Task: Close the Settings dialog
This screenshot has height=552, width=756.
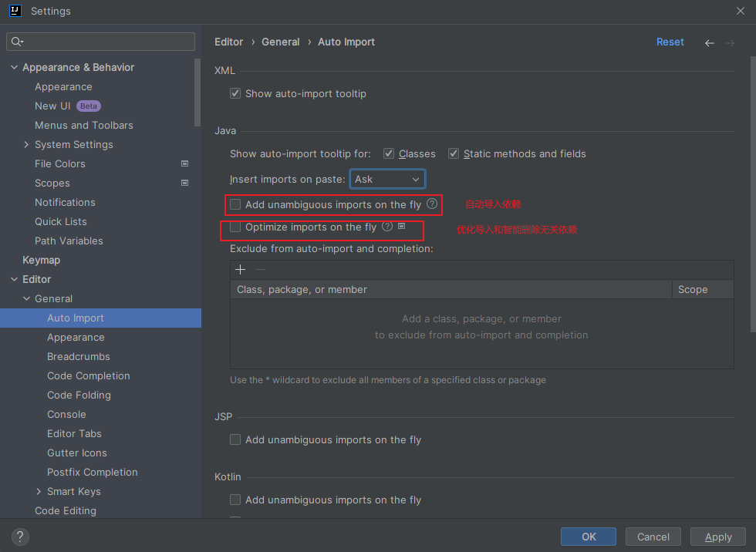Action: [741, 11]
